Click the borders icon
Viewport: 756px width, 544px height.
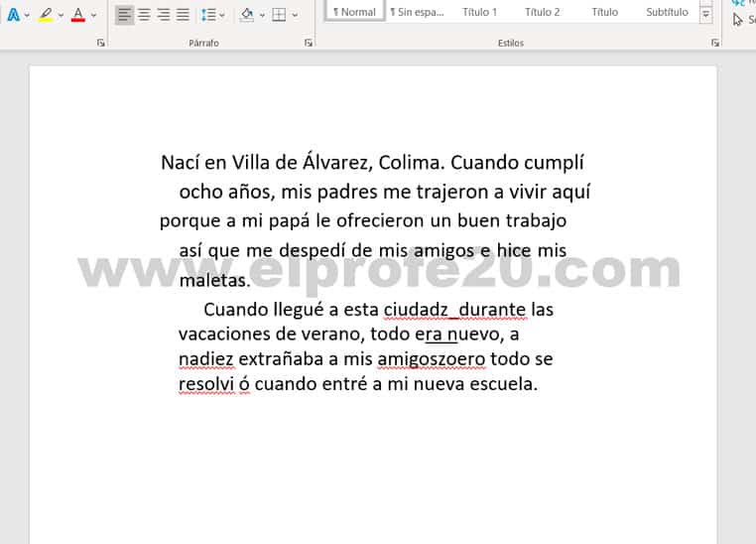pos(279,15)
